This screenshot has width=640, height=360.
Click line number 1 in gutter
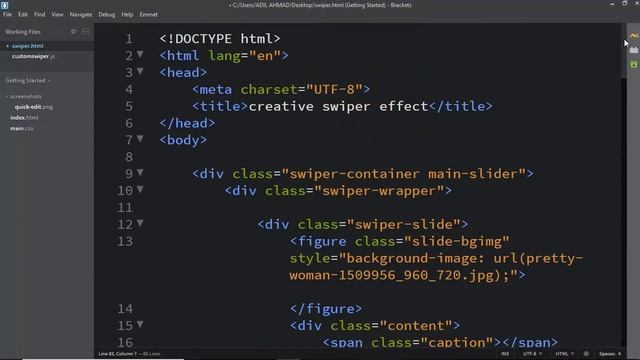tap(129, 39)
